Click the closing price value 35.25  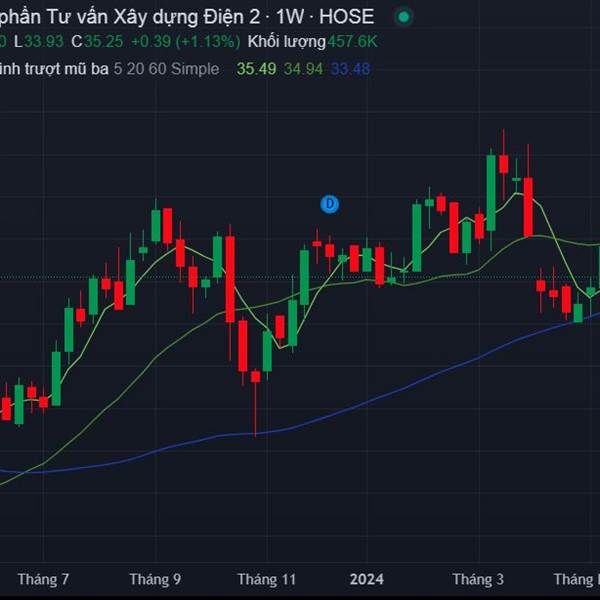point(103,42)
